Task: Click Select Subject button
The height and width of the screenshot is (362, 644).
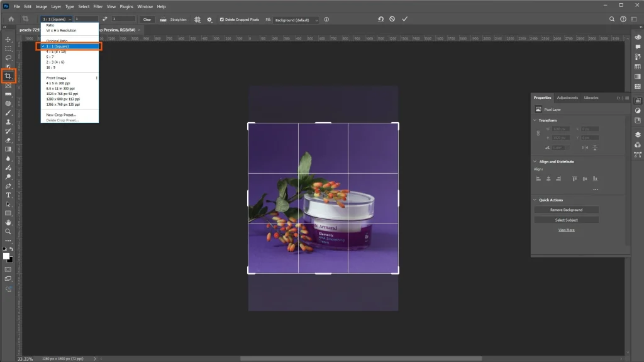Action: pyautogui.click(x=566, y=220)
